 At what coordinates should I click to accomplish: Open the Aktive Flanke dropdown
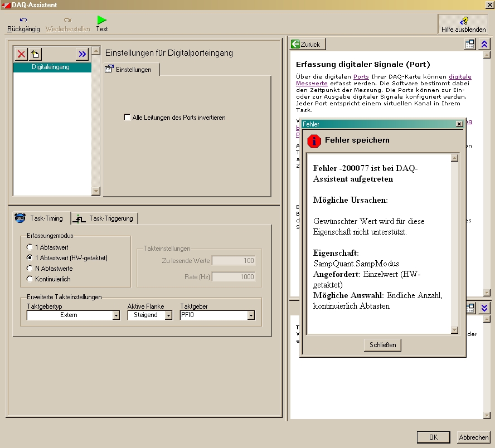point(168,315)
